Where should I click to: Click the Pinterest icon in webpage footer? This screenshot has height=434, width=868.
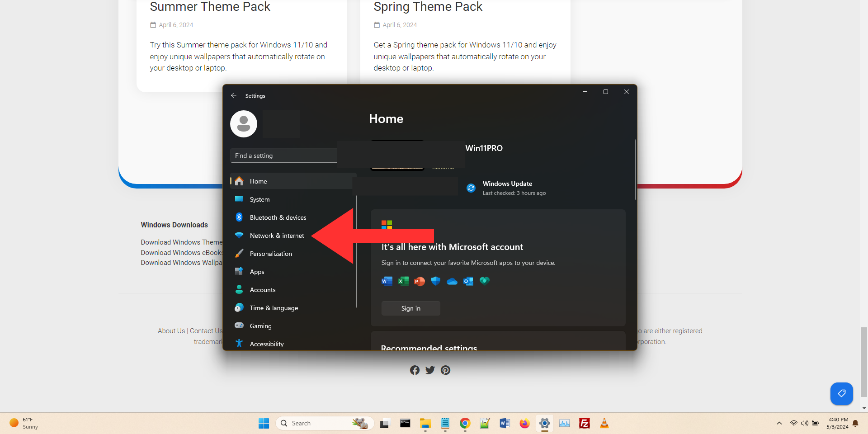[x=445, y=370]
